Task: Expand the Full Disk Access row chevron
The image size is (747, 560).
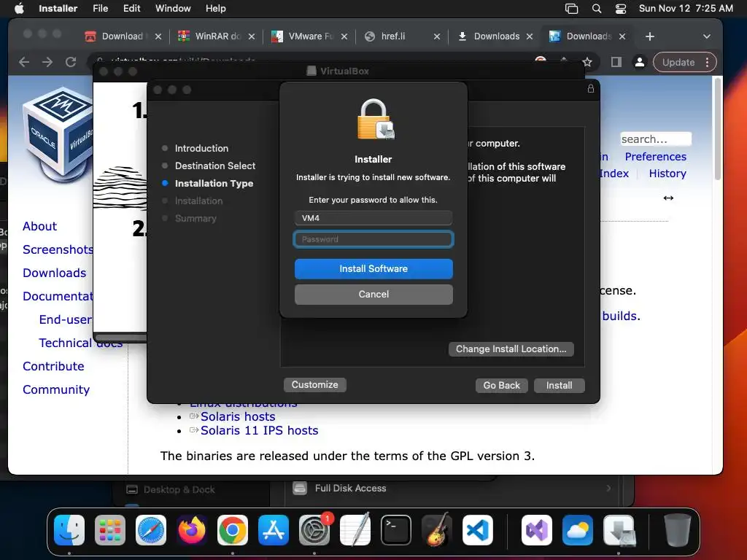Action: 608,488
